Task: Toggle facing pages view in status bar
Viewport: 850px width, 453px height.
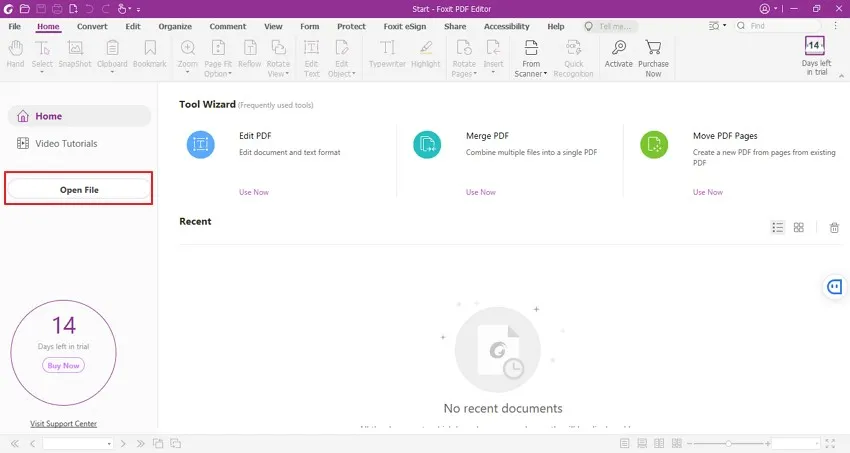Action: pyautogui.click(x=659, y=443)
